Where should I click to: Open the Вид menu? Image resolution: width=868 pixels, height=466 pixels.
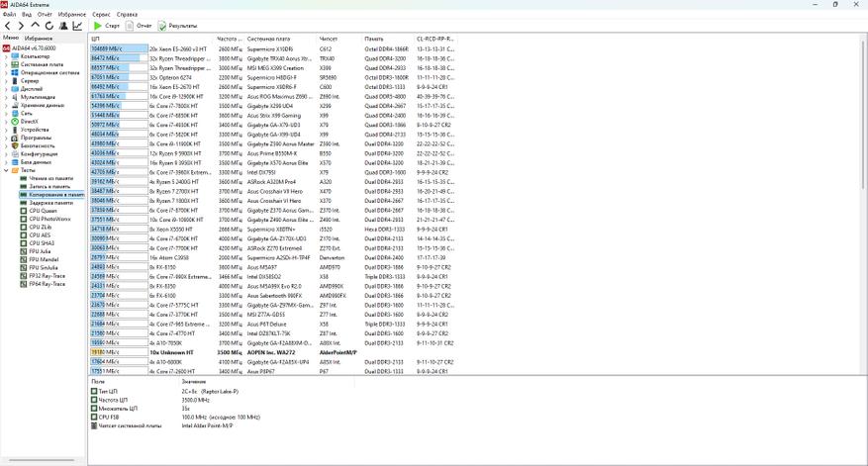(x=27, y=15)
